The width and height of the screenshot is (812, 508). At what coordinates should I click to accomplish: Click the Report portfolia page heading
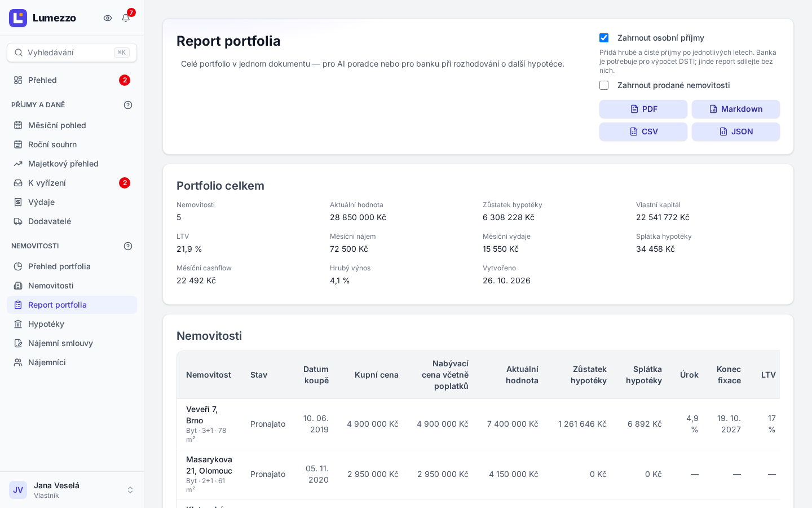(x=228, y=41)
